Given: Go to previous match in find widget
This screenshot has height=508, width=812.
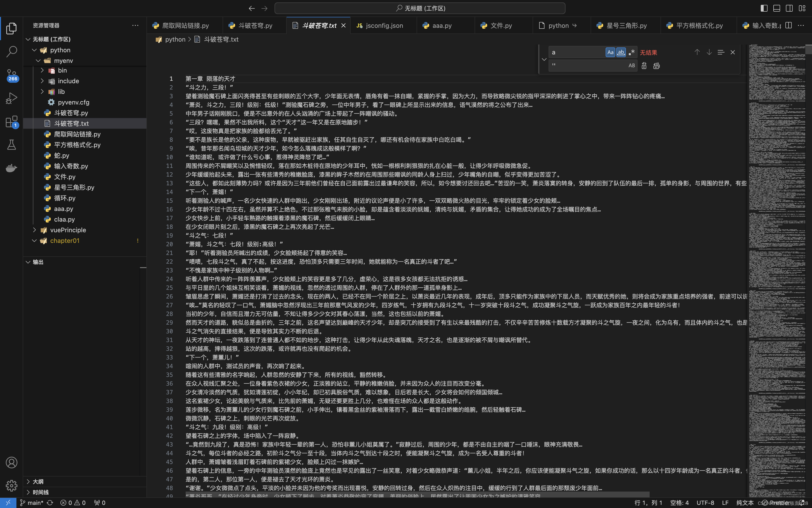Looking at the screenshot, I should [697, 52].
